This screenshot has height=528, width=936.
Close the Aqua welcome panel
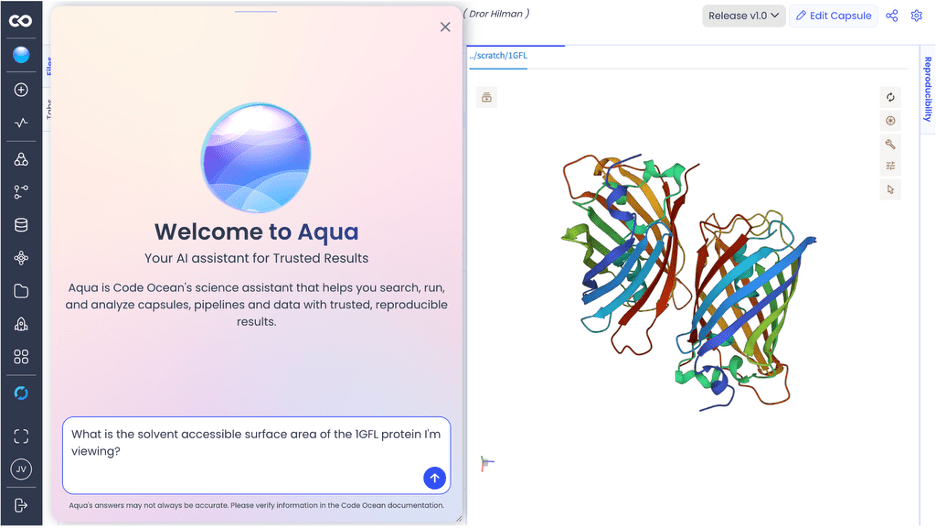445,27
